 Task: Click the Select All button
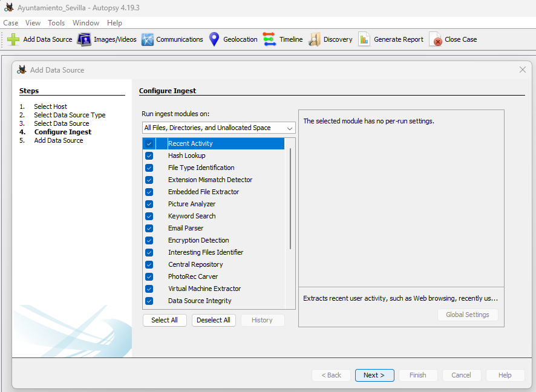pyautogui.click(x=165, y=320)
